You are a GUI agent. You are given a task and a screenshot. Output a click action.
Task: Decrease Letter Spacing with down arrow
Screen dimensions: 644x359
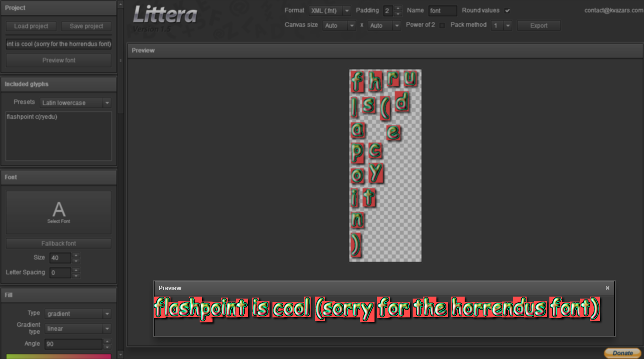[x=76, y=275]
